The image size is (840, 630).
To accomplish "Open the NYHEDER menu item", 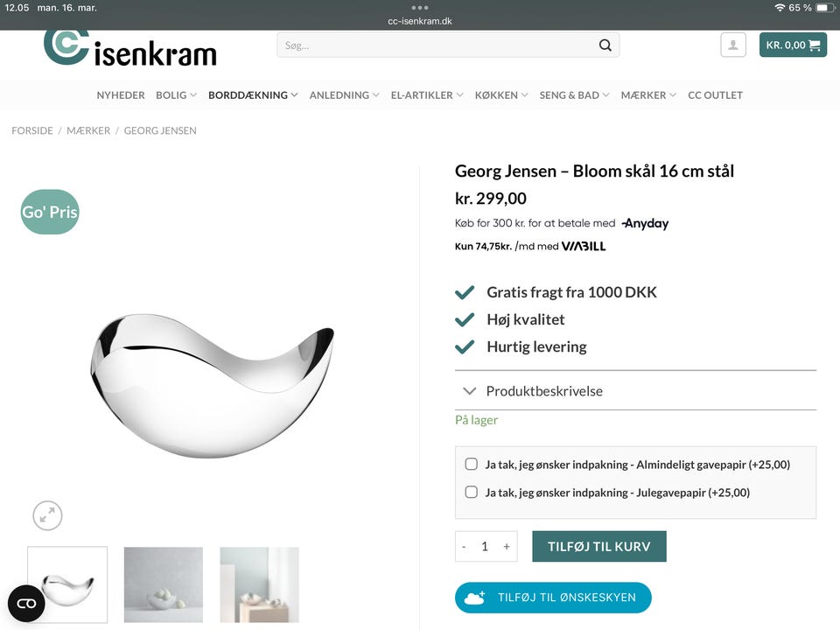I will [x=121, y=95].
